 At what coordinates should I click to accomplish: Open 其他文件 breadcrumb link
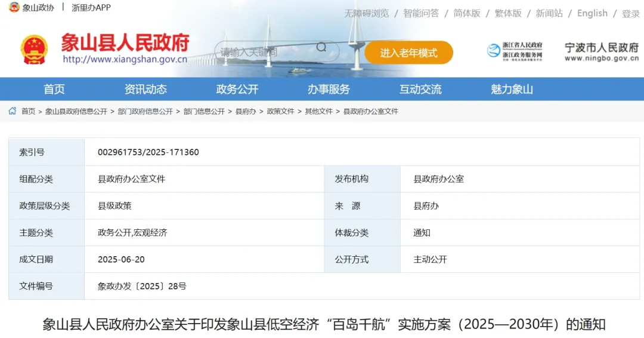tap(318, 112)
